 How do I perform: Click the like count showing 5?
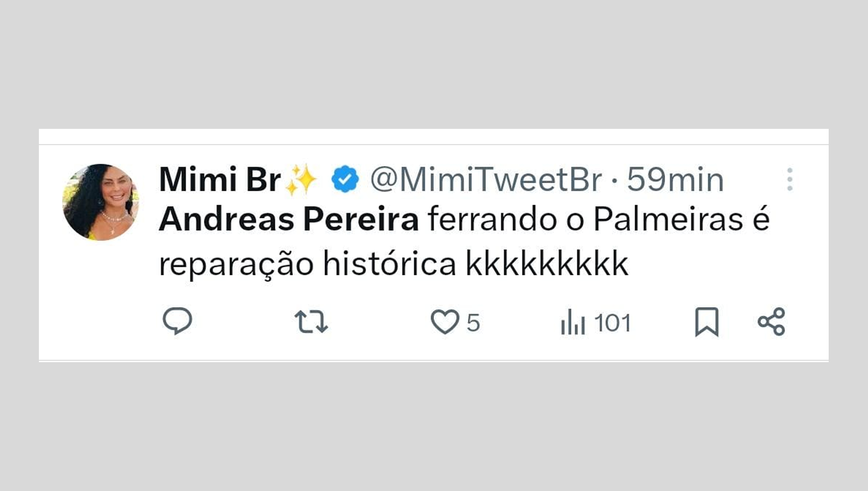click(475, 322)
